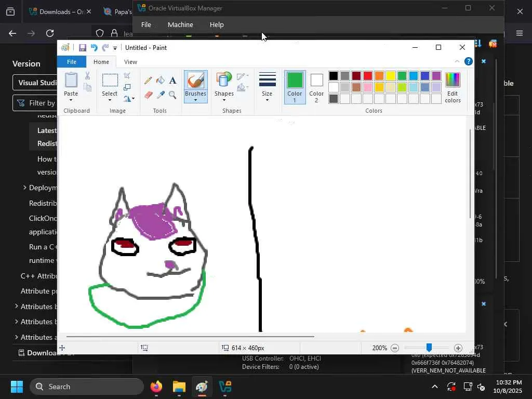Select the Pencil tool in Paint
The width and height of the screenshot is (532, 399).
[x=148, y=81]
